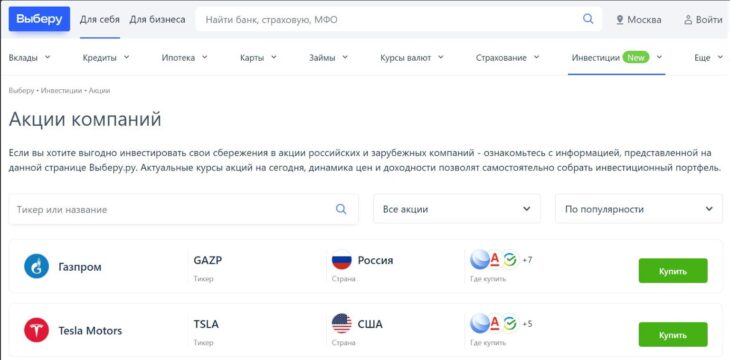The image size is (730, 360).
Task: Open the По популярности sort dropdown
Action: (639, 209)
